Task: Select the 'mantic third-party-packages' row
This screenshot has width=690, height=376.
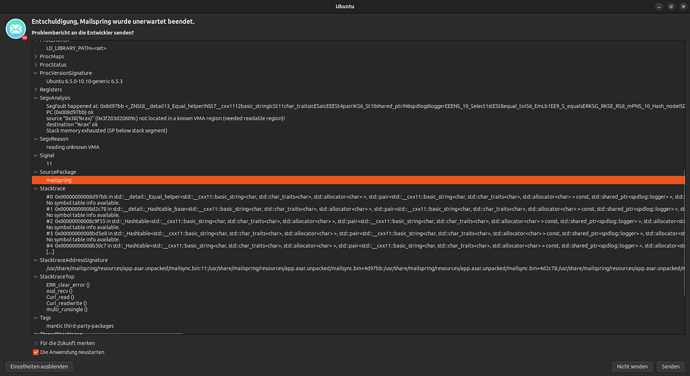Action: click(x=80, y=326)
